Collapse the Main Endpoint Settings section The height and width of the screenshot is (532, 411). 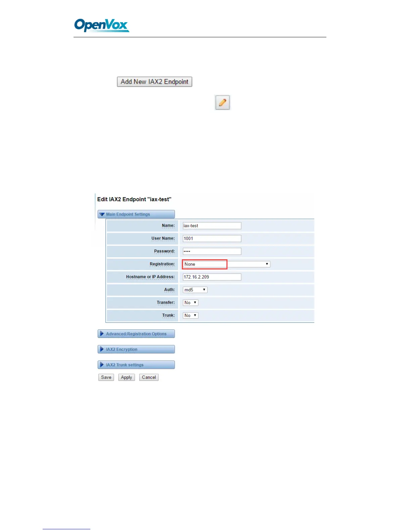[x=136, y=214]
